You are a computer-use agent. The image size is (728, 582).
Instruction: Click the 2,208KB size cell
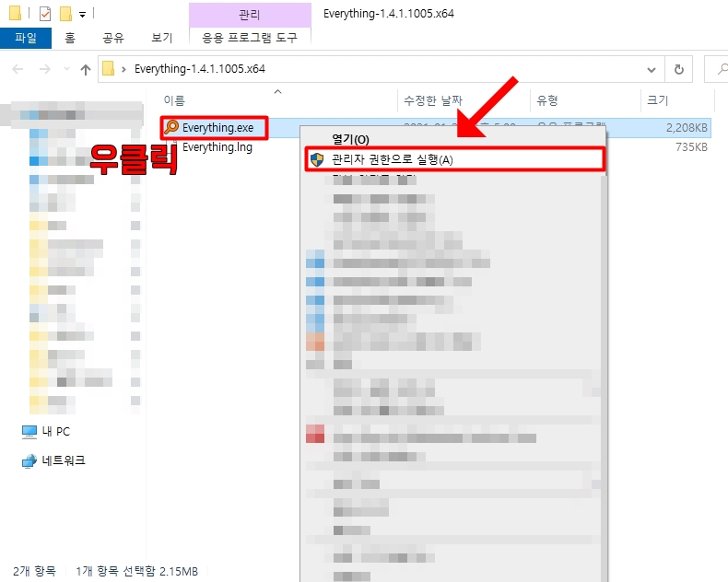point(687,128)
